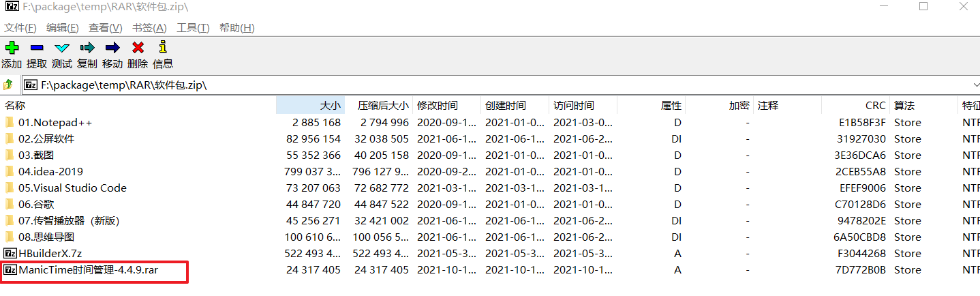This screenshot has height=296, width=980.
Task: Expand the address bar path dropdown
Action: tap(975, 85)
